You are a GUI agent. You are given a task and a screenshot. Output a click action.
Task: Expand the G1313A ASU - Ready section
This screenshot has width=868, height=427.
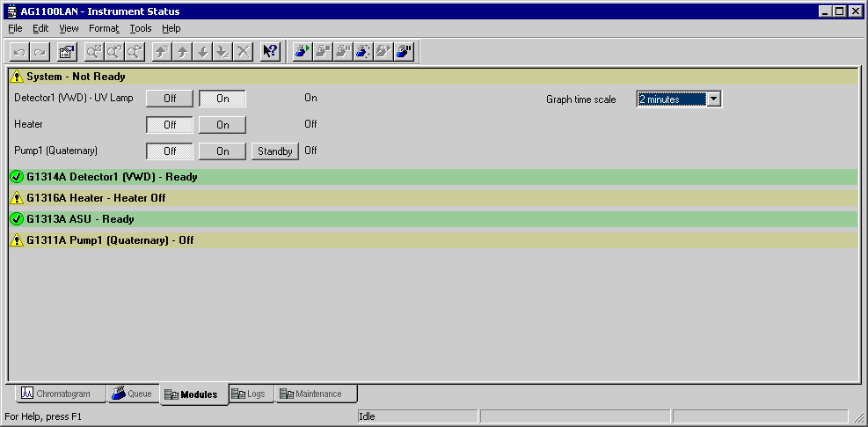tap(433, 219)
